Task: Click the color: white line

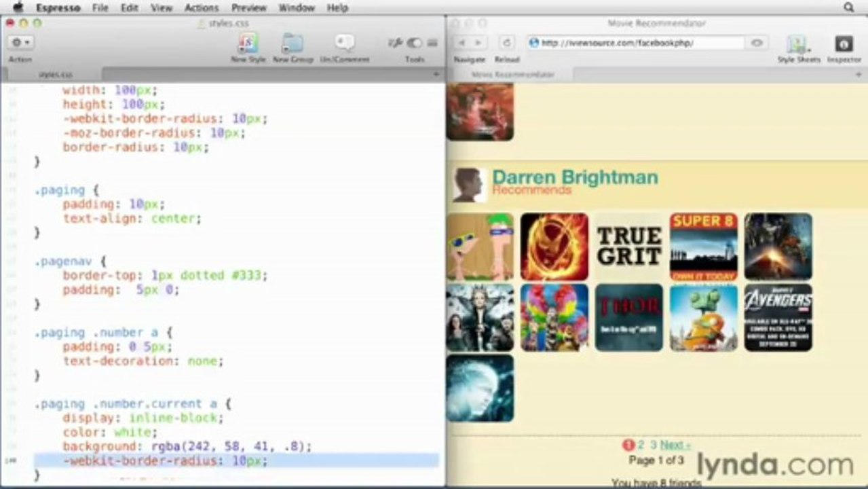Action: point(110,432)
